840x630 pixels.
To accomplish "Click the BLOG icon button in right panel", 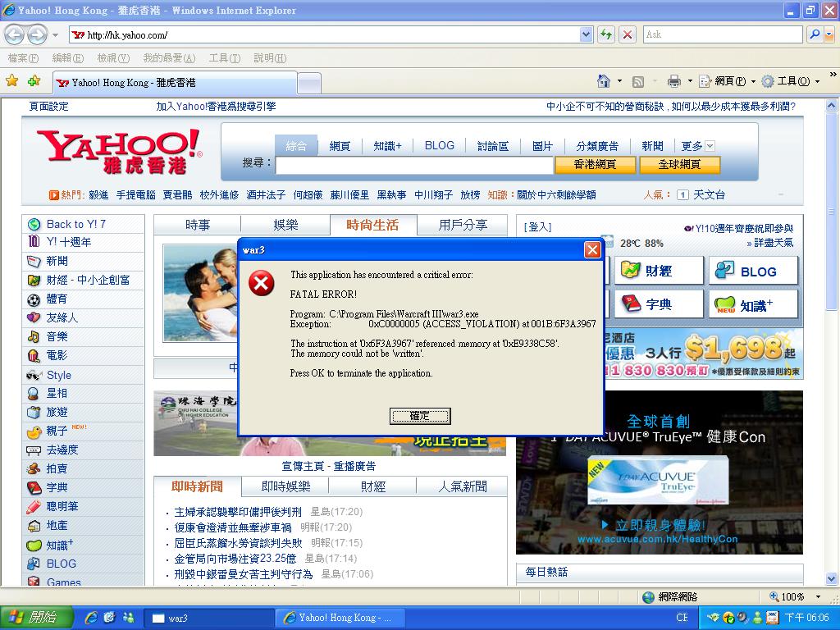I will tap(753, 271).
